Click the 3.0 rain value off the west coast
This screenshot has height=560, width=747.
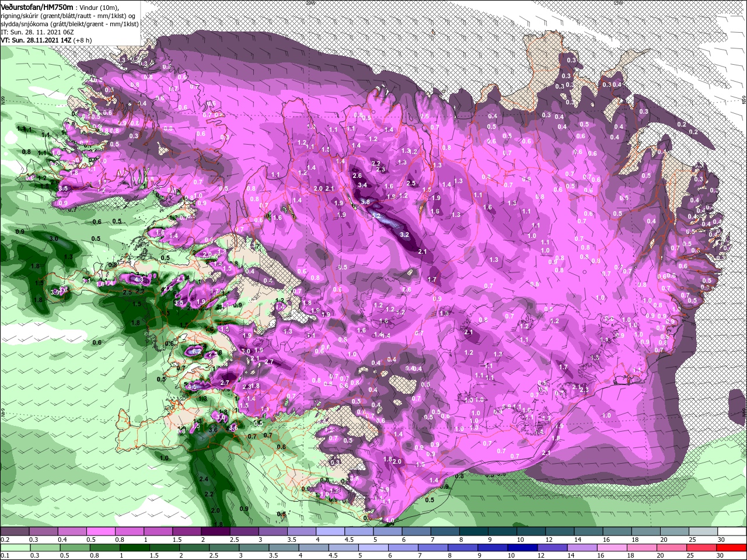tap(54, 239)
